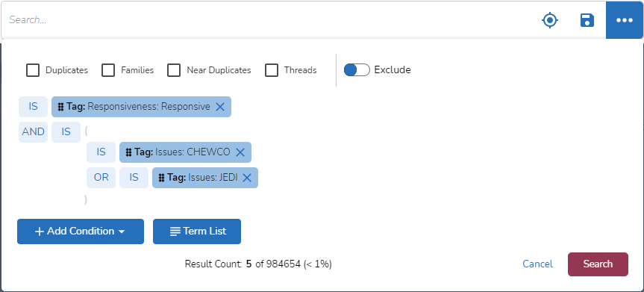Toggle IS operator before JEDI tag

coord(134,178)
